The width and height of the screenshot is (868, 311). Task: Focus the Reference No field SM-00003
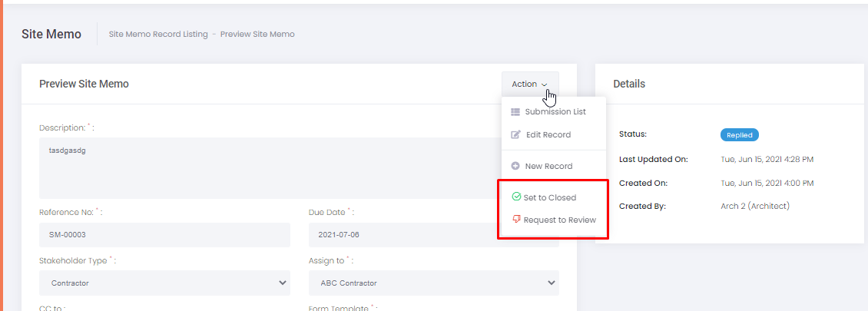(164, 235)
